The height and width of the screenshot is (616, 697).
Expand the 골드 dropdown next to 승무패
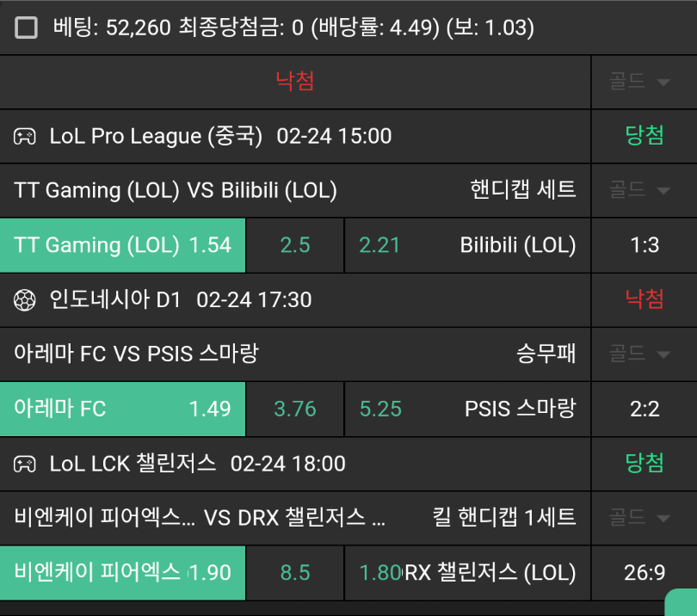[x=639, y=354]
